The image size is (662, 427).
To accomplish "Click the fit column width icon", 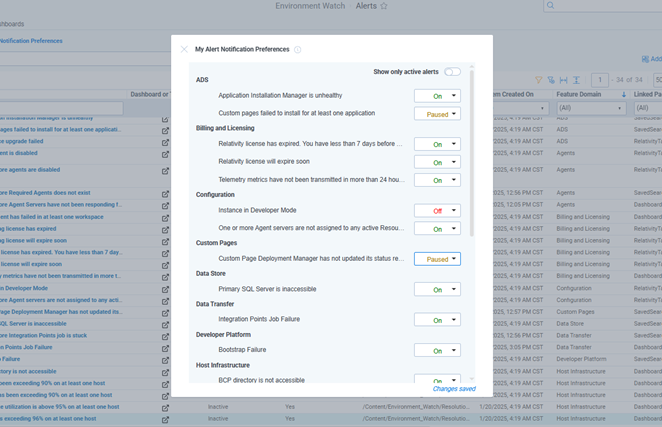I will [563, 80].
